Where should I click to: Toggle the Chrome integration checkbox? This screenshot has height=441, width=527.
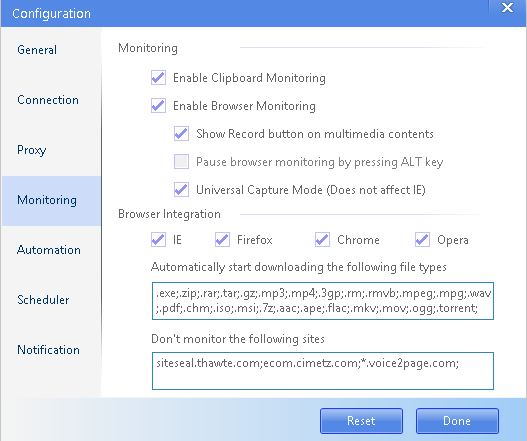coord(322,240)
